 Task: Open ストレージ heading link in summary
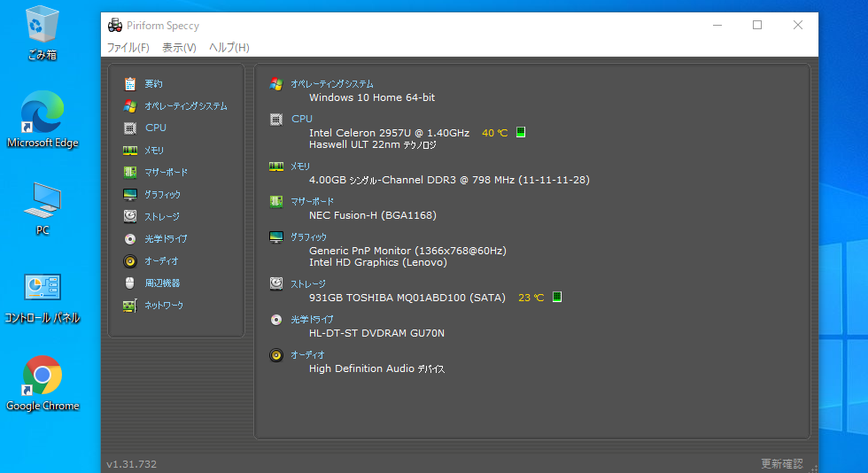(x=308, y=283)
